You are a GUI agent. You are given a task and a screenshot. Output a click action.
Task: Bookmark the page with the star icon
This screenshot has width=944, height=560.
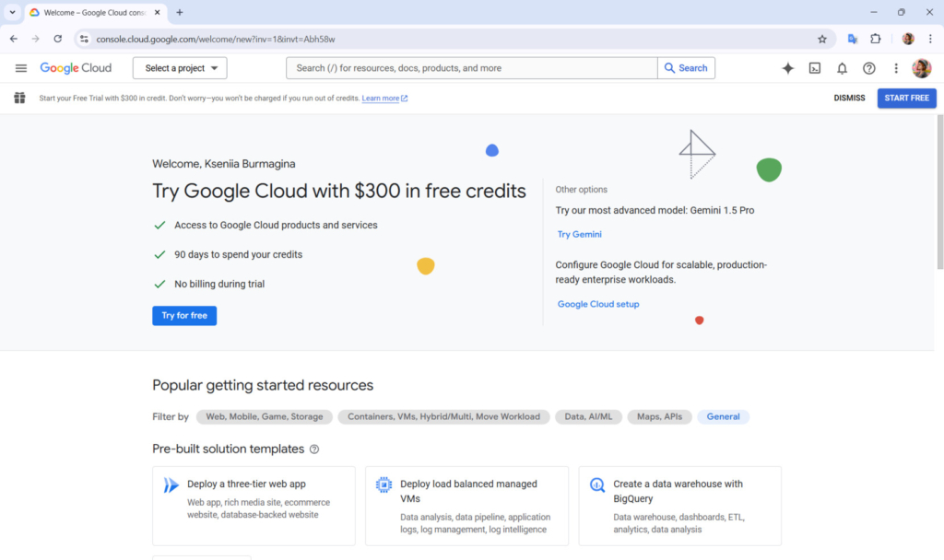coord(821,39)
